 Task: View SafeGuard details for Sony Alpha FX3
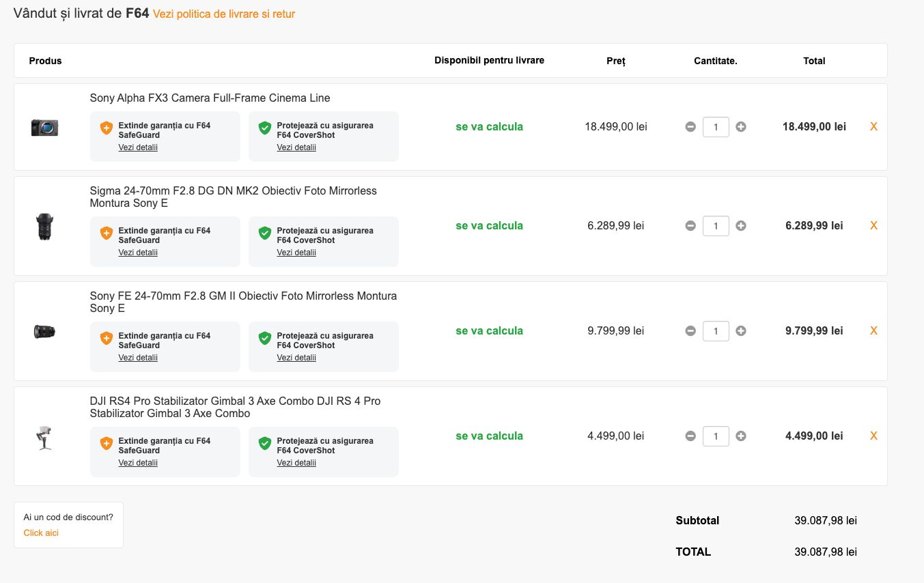point(138,147)
